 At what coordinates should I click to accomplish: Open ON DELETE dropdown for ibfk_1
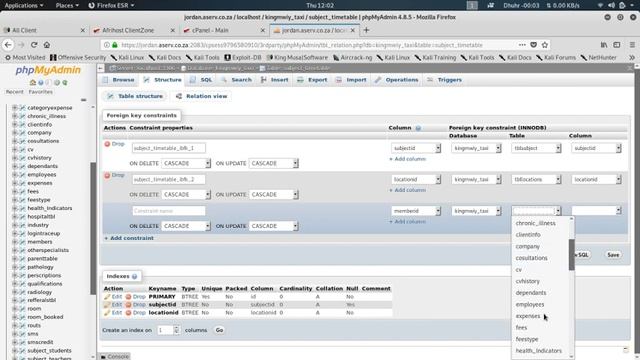tap(186, 163)
